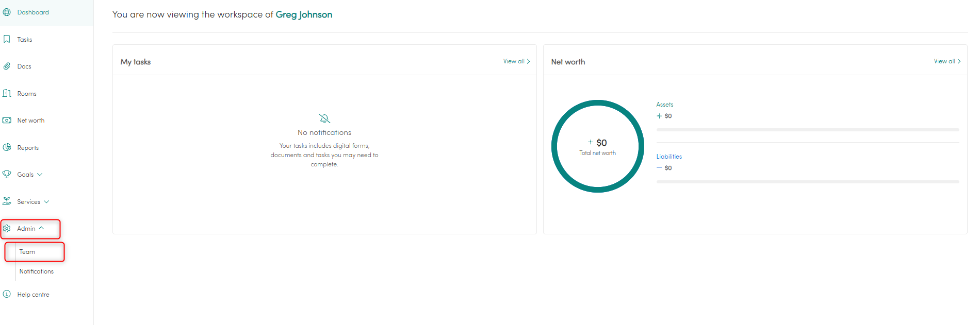
Task: Click the Assets progress bar
Action: point(807,130)
